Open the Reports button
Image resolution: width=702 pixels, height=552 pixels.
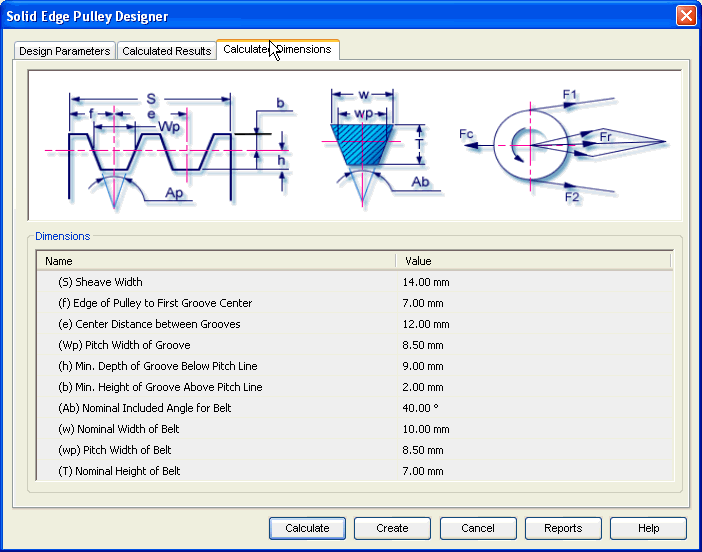(563, 528)
